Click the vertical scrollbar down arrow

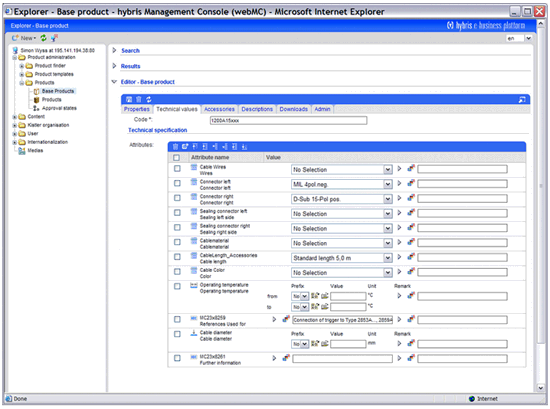(541, 388)
